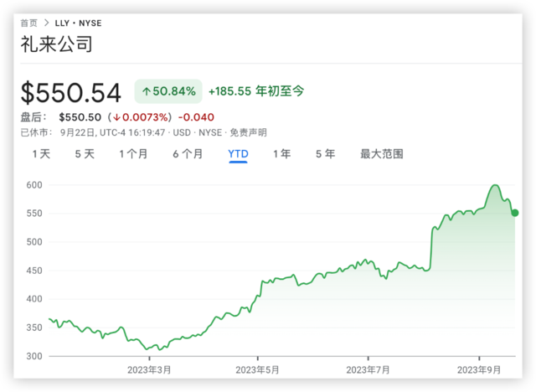
Task: Click the 2023年9月 axis label
Action: click(479, 369)
